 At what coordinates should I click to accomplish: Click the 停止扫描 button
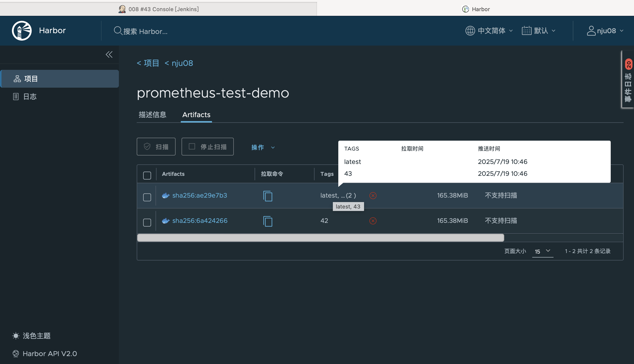pos(208,147)
